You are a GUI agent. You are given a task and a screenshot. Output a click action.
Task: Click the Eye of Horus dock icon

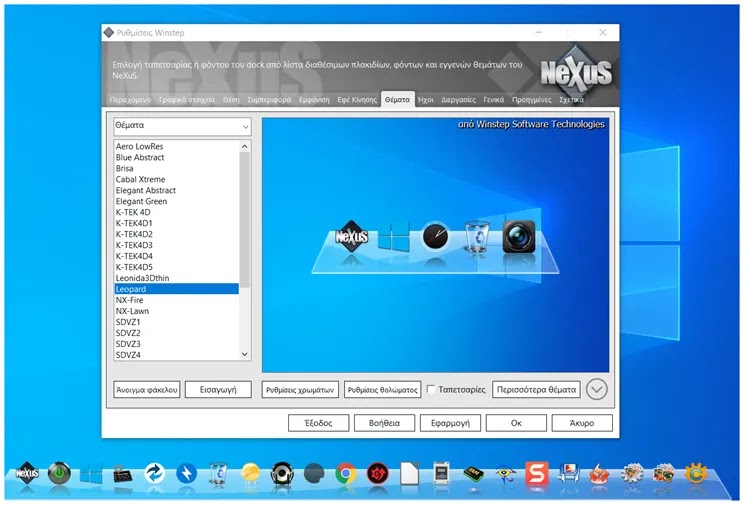point(505,474)
